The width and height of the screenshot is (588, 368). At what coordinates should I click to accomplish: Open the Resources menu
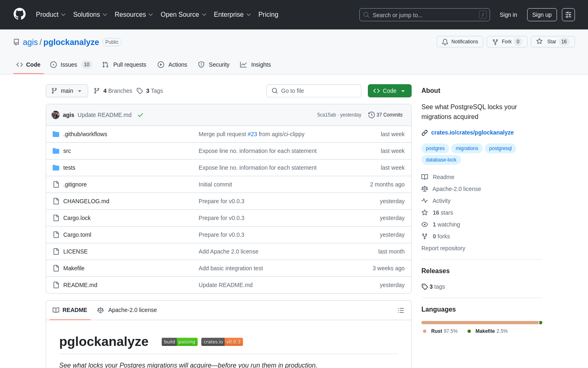134,15
